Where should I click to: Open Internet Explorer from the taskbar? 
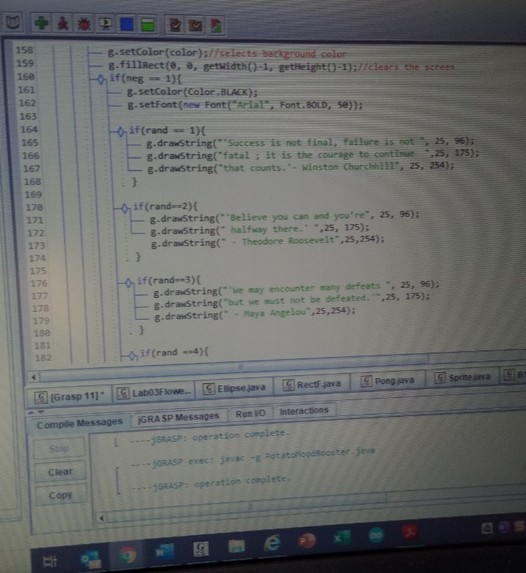pos(272,543)
